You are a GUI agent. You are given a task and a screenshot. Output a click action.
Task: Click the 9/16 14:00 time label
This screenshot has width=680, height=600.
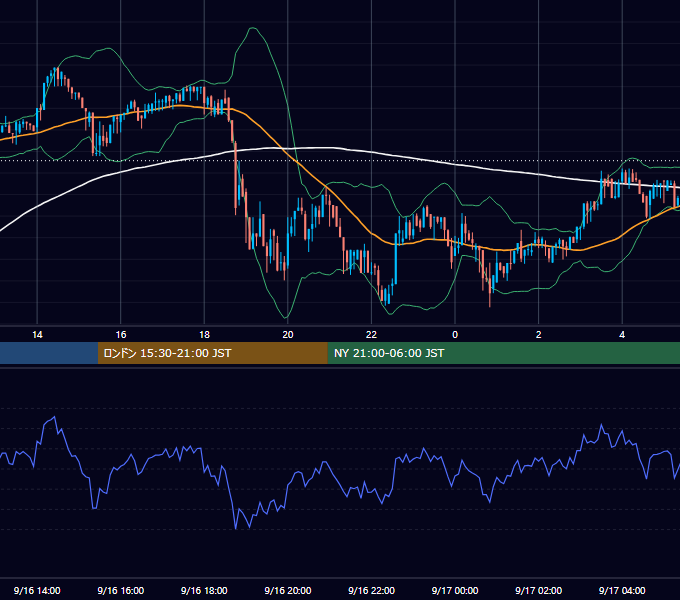pos(37,590)
